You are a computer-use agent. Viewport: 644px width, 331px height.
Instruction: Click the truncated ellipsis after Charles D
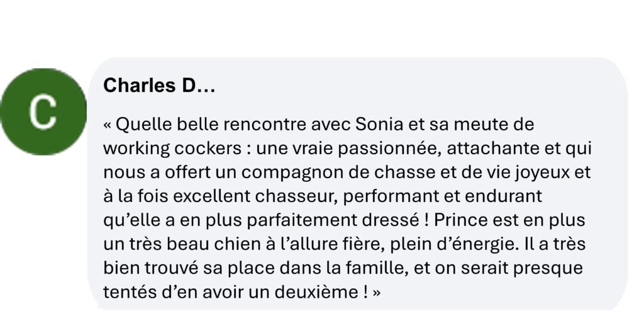(x=207, y=86)
